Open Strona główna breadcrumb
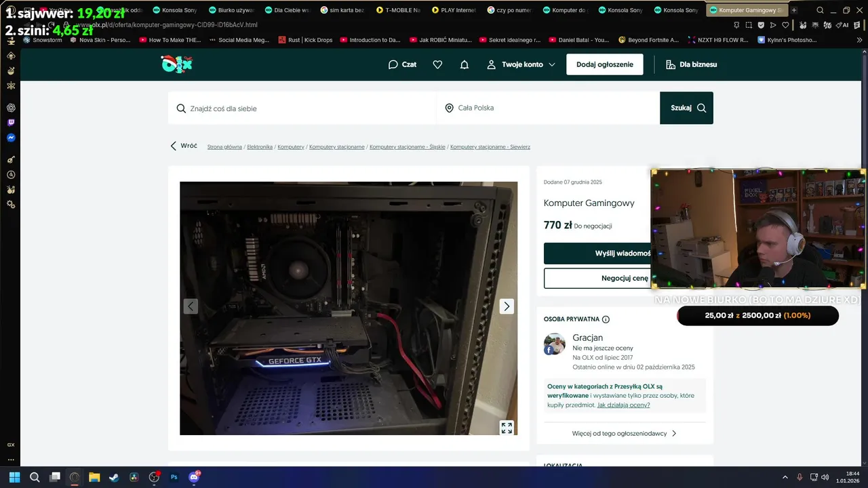Viewport: 868px width, 488px height. tap(224, 147)
